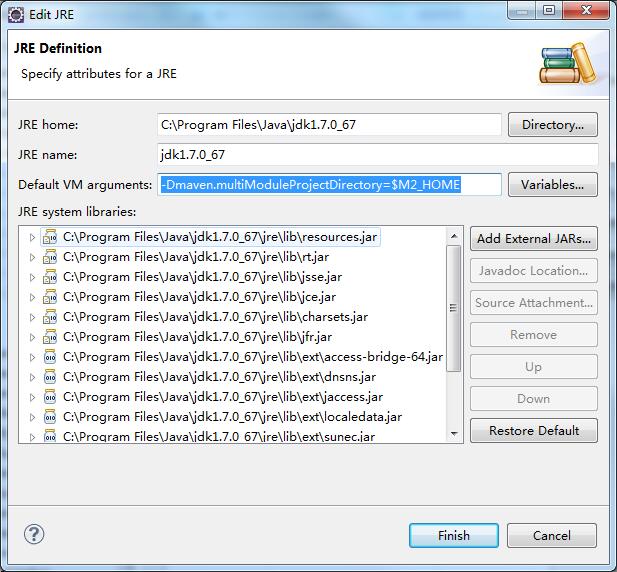Image resolution: width=617 pixels, height=572 pixels.
Task: Click the jar icon beside access-bridge-64.jar
Action: click(x=50, y=357)
